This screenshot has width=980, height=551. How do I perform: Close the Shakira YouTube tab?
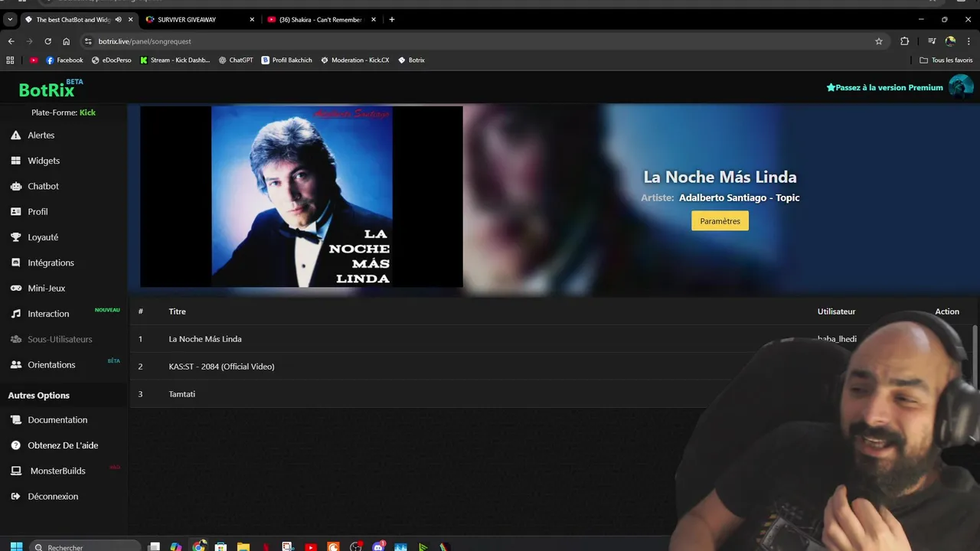click(x=374, y=19)
